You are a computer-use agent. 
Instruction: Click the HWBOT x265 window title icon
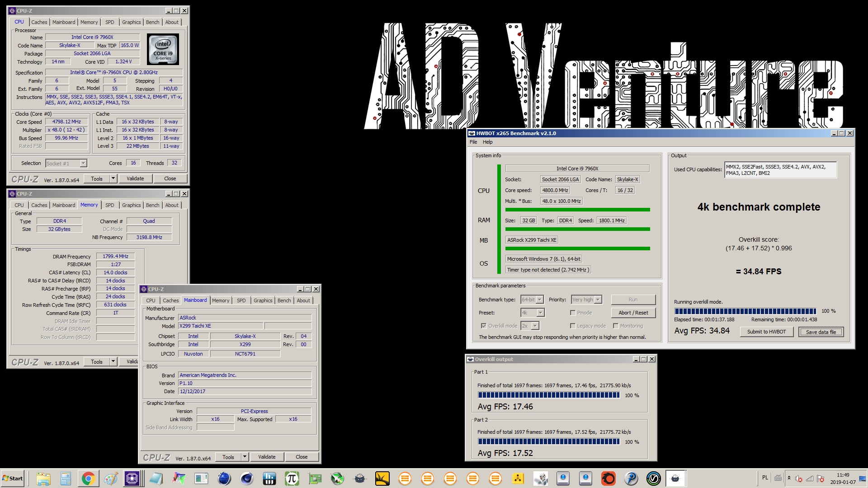(x=472, y=133)
